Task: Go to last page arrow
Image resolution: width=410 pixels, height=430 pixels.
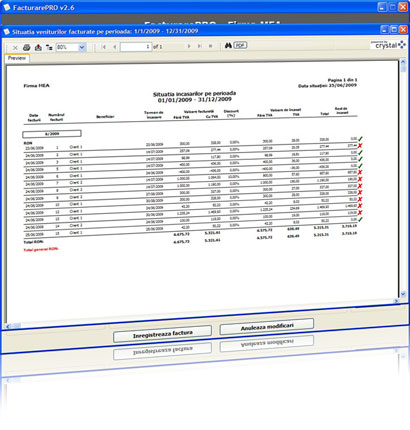Action: [x=200, y=46]
